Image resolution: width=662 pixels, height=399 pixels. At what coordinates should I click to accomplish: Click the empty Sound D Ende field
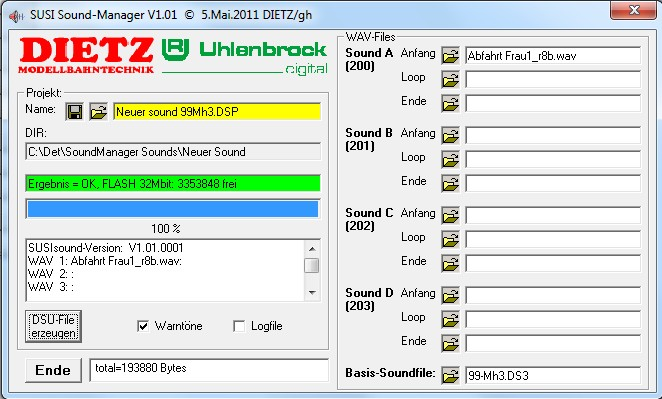553,343
